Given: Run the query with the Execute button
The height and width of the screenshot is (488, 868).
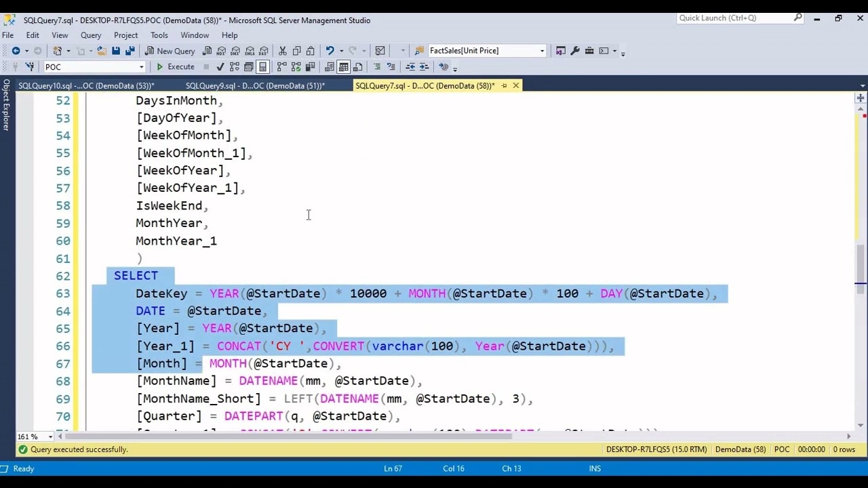Looking at the screenshot, I should coord(175,66).
